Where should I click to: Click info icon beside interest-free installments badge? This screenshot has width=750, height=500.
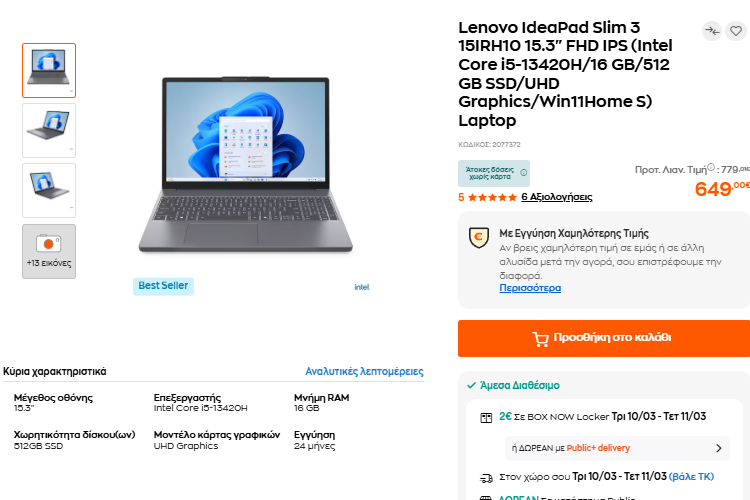point(523,173)
